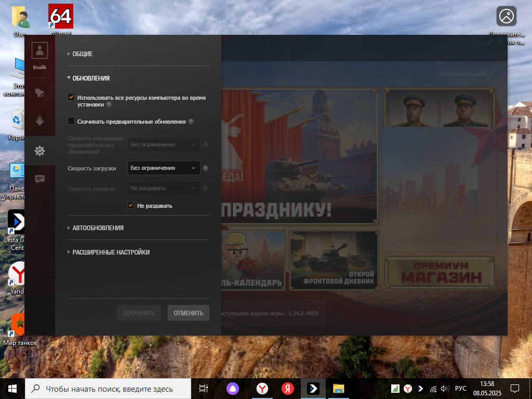Viewport: 532px width, 399px height.
Task: Open the feedback chat icon in sidebar
Action: point(39,179)
